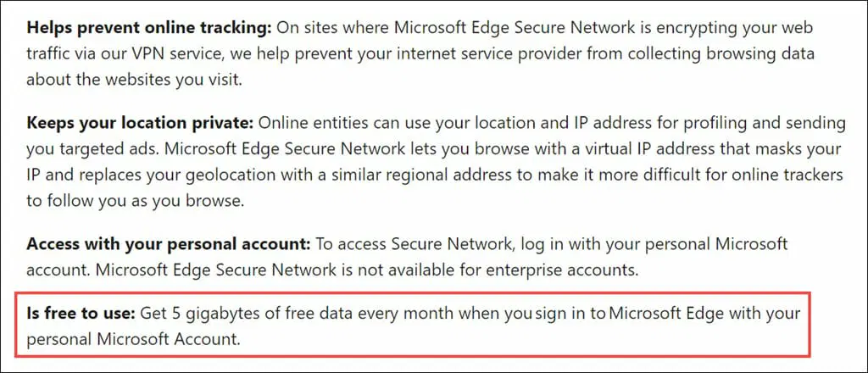The image size is (868, 373).
Task: Click the "Access with your personal account:" heading
Action: [x=169, y=245]
